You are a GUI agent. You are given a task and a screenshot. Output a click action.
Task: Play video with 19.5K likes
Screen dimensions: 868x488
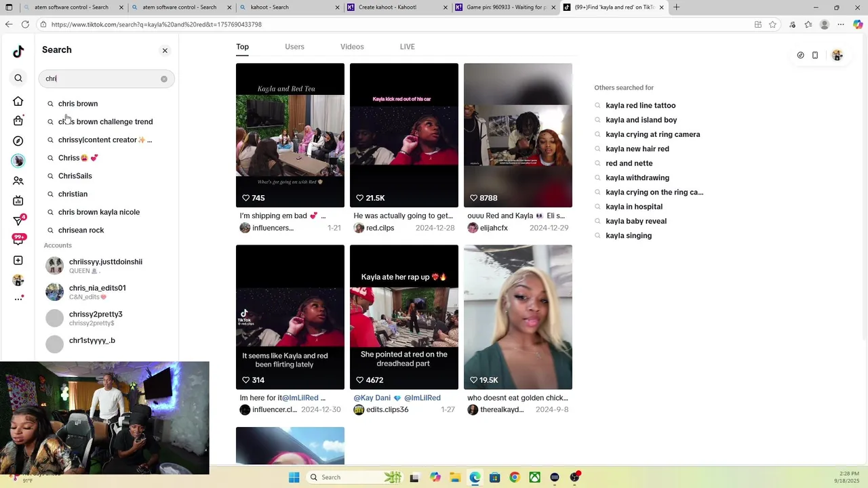(x=518, y=317)
